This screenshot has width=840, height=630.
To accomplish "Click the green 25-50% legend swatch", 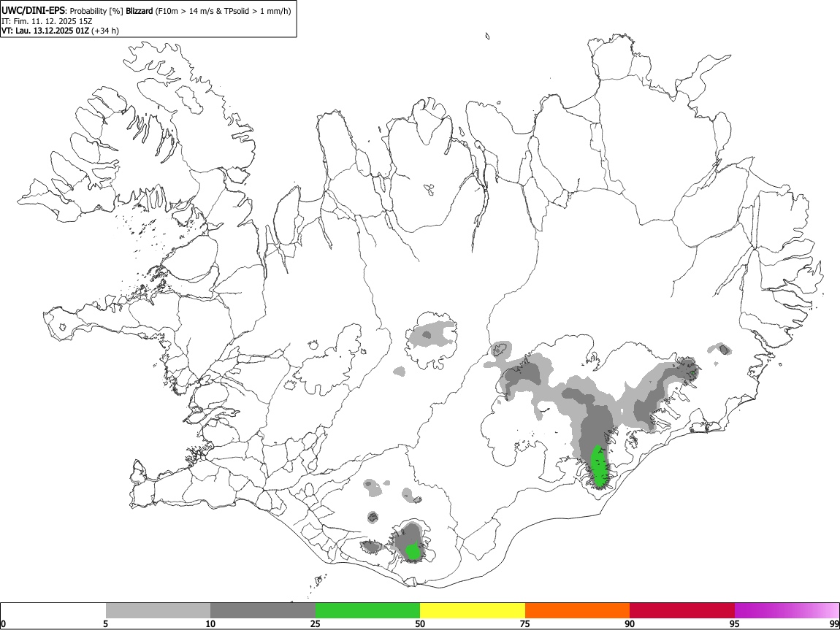I will (x=367, y=611).
